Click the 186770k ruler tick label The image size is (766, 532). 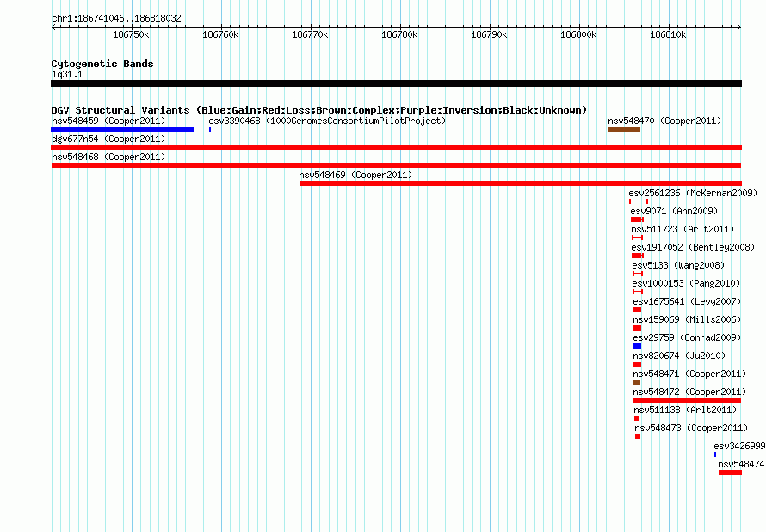tap(310, 34)
